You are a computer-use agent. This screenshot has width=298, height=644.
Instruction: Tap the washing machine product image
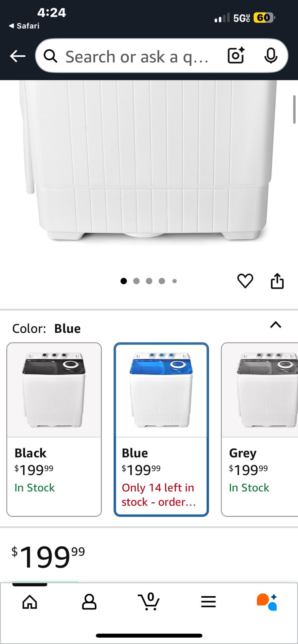click(148, 161)
